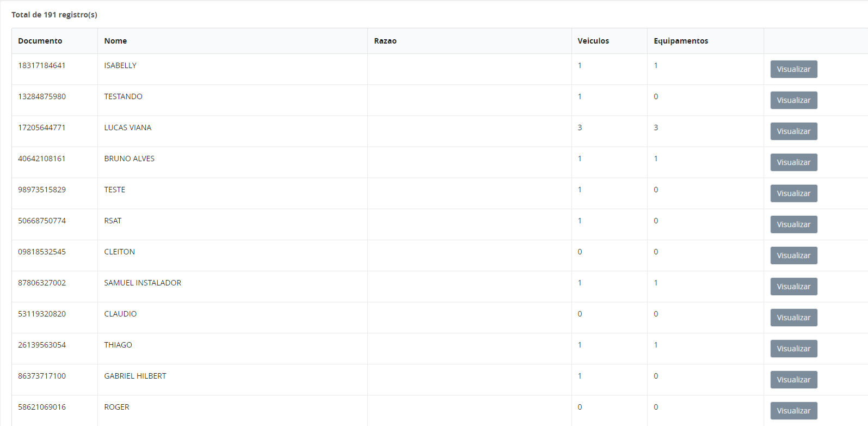The image size is (868, 426).
Task: Open Visualizar for SAMUEL INSTALADOR
Action: (x=793, y=287)
